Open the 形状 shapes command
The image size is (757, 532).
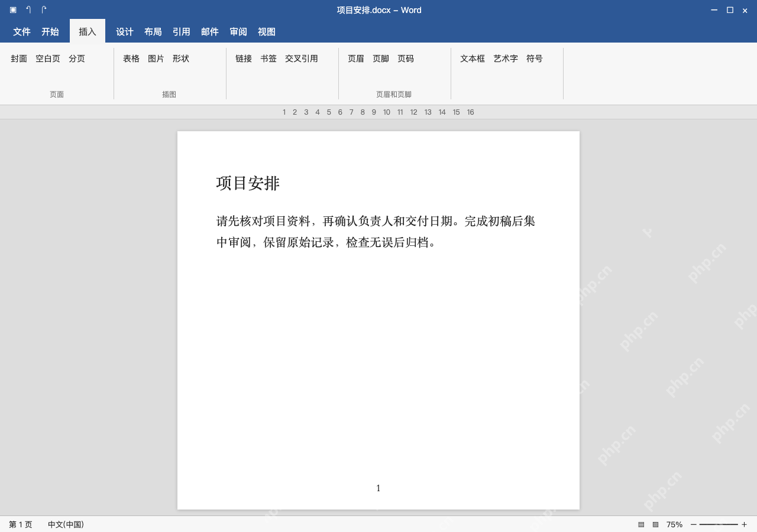click(181, 59)
